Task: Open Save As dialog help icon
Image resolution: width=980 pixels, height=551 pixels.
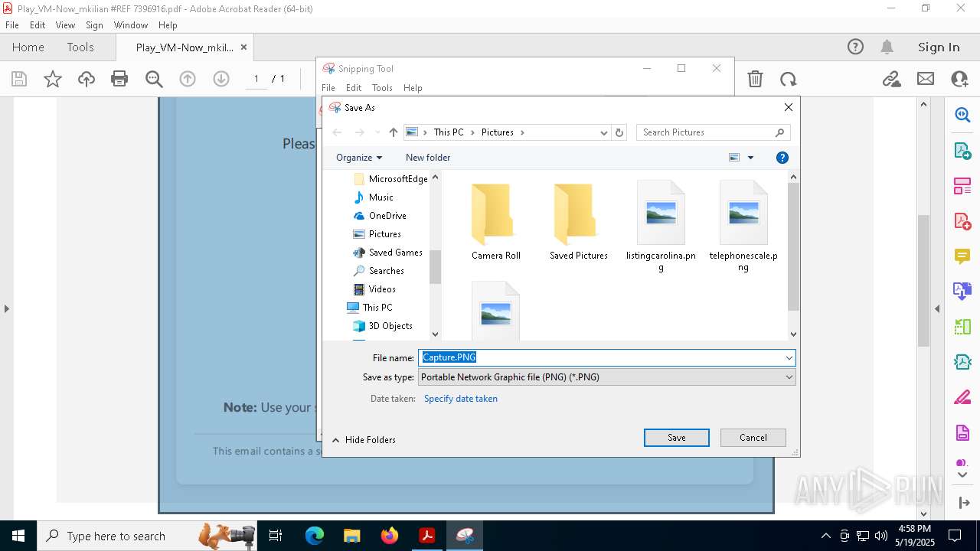Action: 782,158
